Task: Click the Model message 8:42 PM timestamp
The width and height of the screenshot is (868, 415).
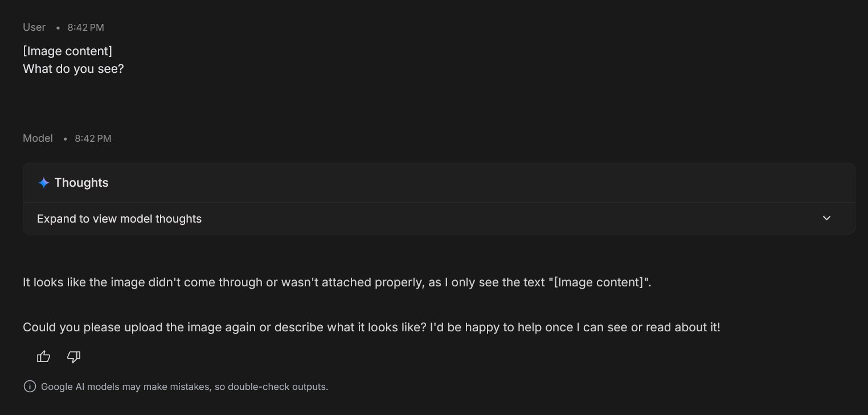Action: click(93, 138)
